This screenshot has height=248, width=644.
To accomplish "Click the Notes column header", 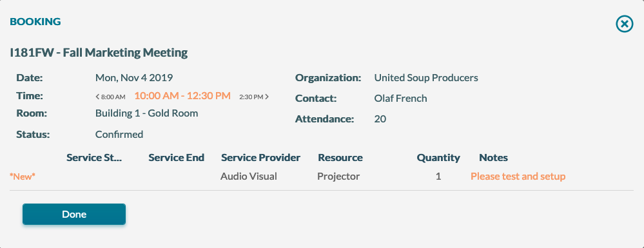I will (x=493, y=158).
